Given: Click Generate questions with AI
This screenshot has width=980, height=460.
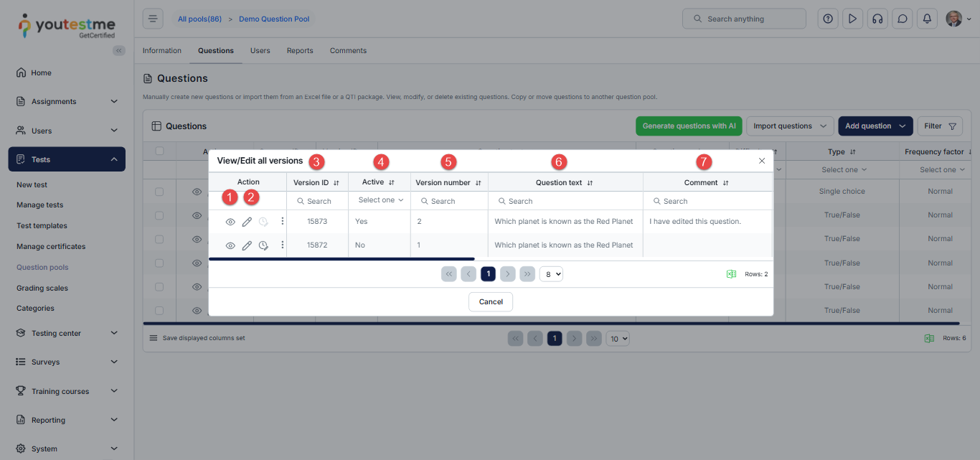Looking at the screenshot, I should click(689, 126).
